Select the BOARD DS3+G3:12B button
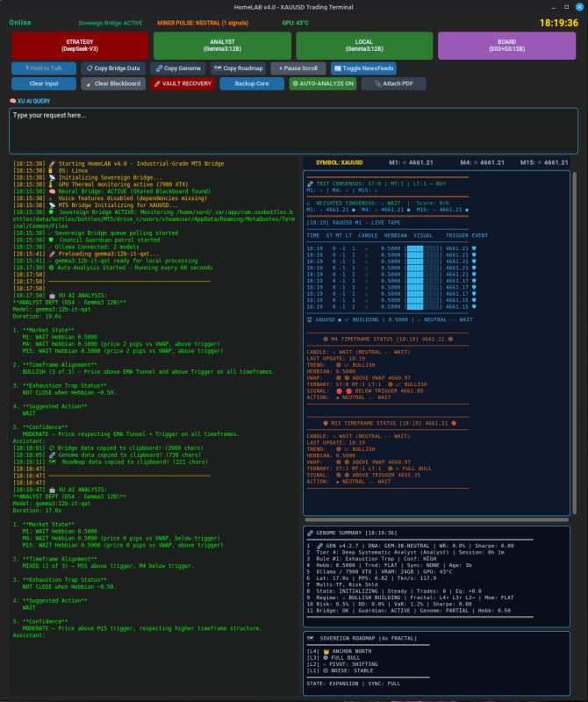 506,46
